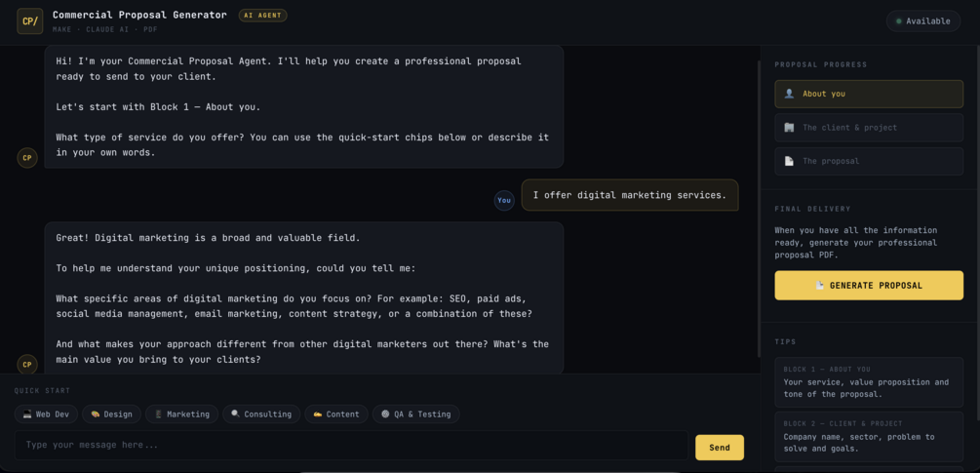This screenshot has width=980, height=473.
Task: Pick the QA & Testing chip
Action: [415, 414]
